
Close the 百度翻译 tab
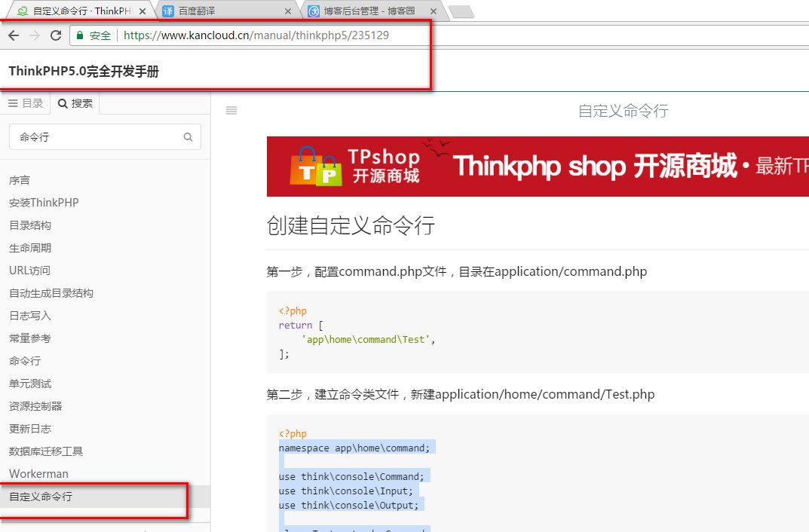click(288, 11)
